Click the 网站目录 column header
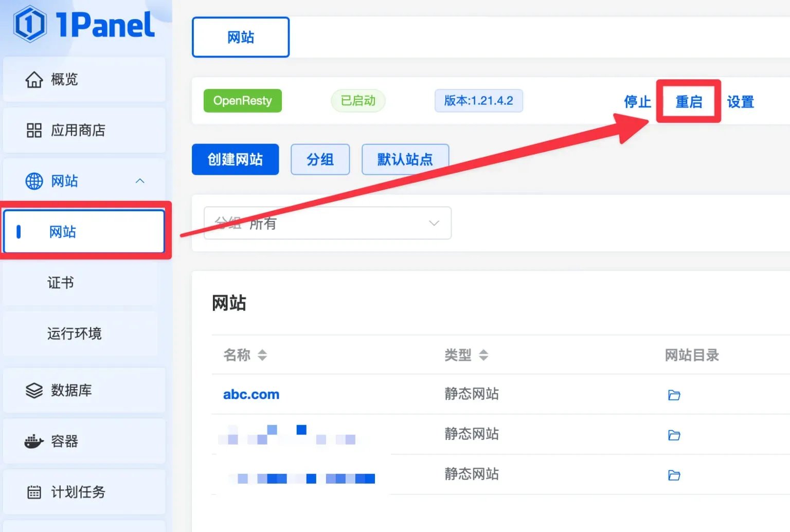This screenshot has height=532, width=790. [x=692, y=355]
